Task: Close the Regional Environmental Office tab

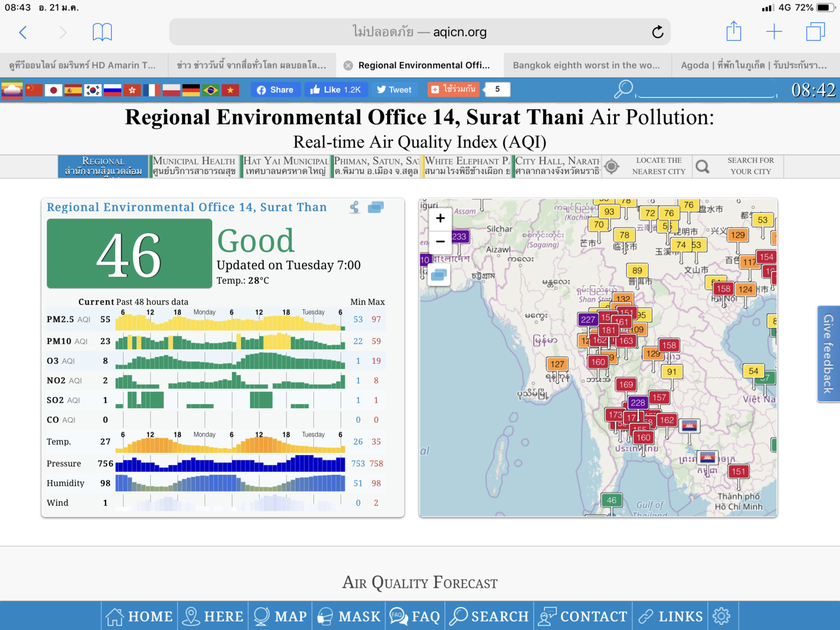Action: click(348, 66)
